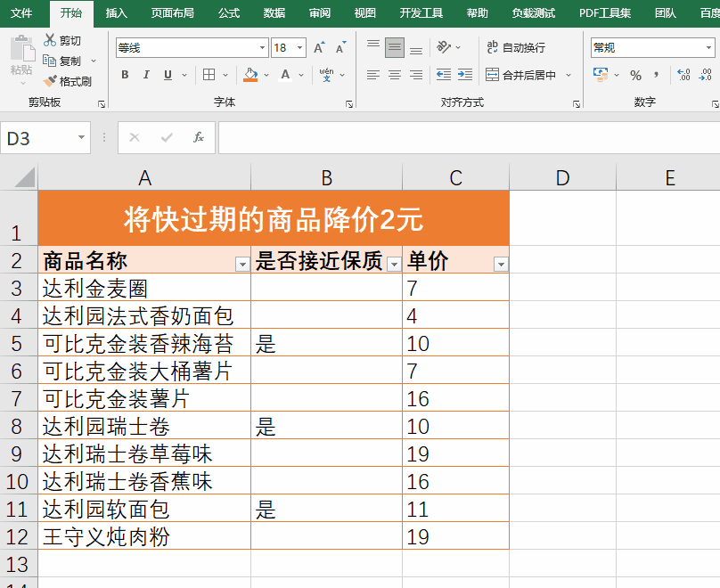
Task: Switch to the 公式 tab
Action: (229, 12)
